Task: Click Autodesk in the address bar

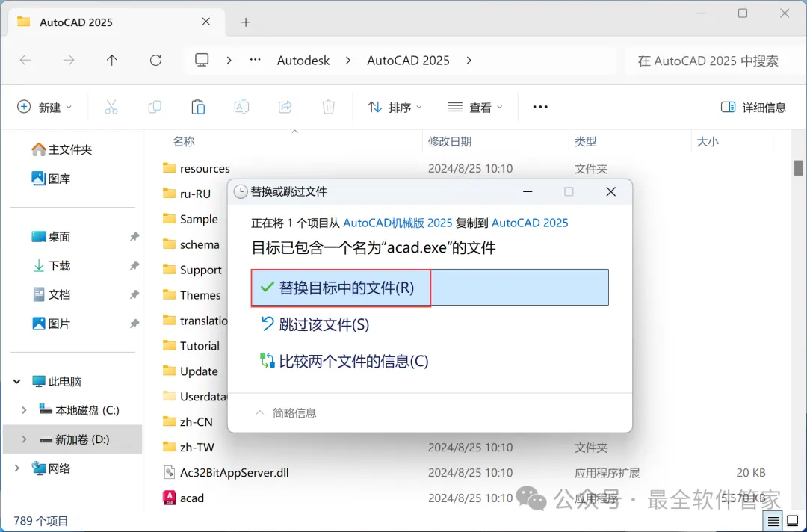Action: pos(303,61)
